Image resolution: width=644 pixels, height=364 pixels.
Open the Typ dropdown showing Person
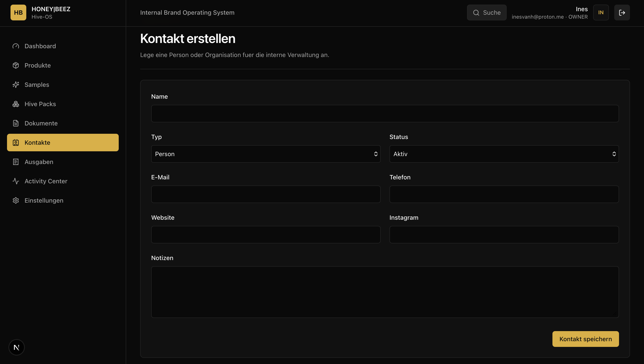pos(266,154)
